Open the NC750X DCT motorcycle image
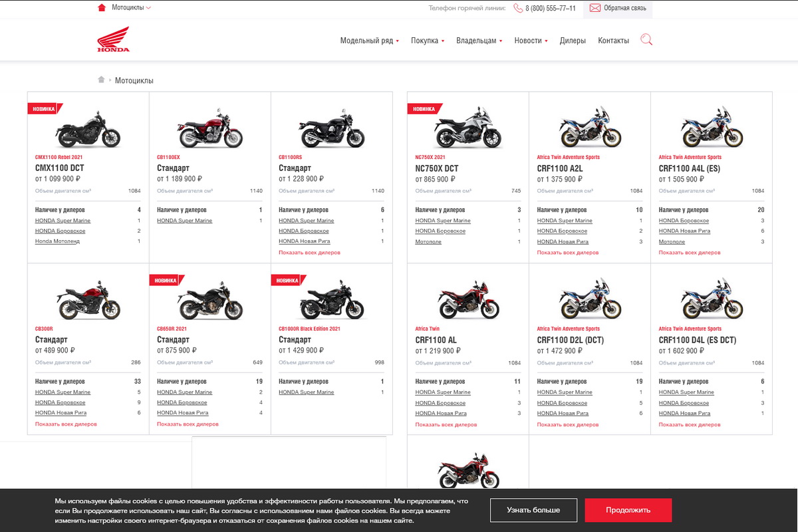 [x=467, y=128]
